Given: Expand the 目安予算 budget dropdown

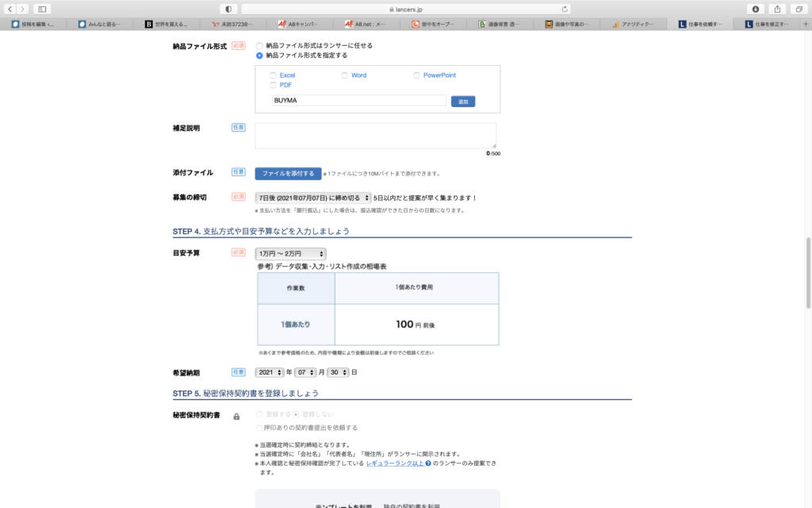Looking at the screenshot, I should click(290, 253).
